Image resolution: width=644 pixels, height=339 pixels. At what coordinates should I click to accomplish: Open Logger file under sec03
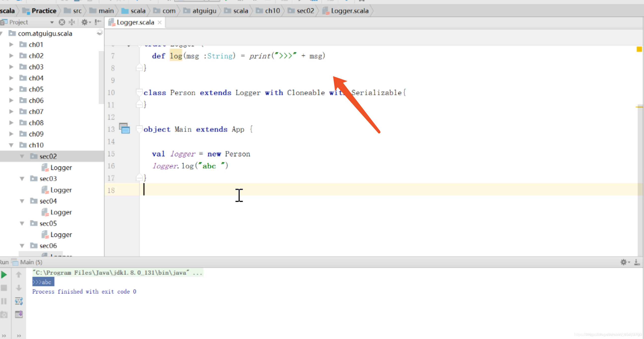coord(61,190)
